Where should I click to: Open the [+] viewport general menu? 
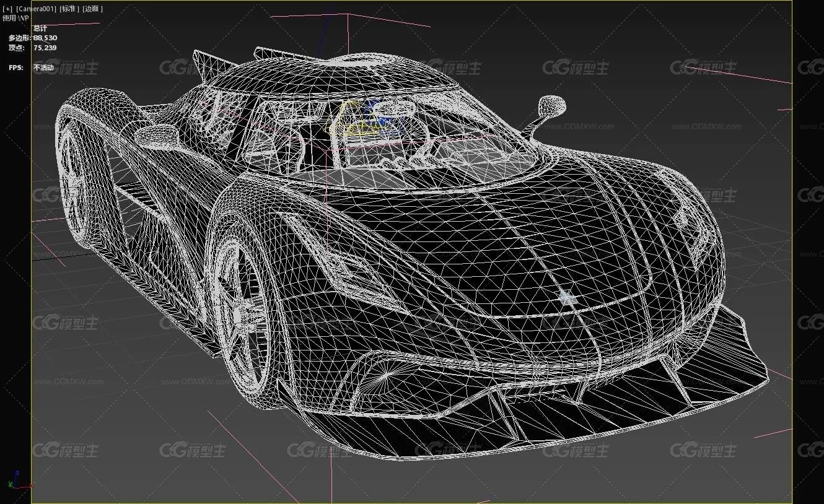click(x=7, y=9)
